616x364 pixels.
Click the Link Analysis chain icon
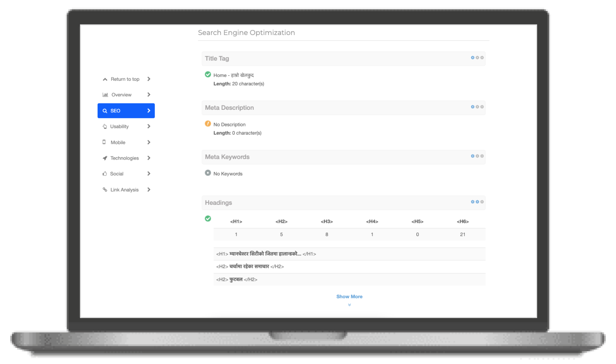105,190
